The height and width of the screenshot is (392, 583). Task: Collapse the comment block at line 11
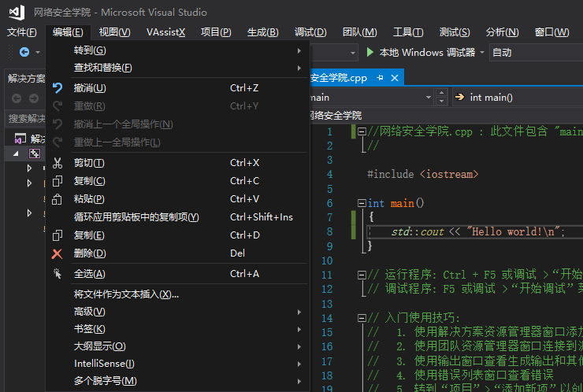click(x=362, y=275)
